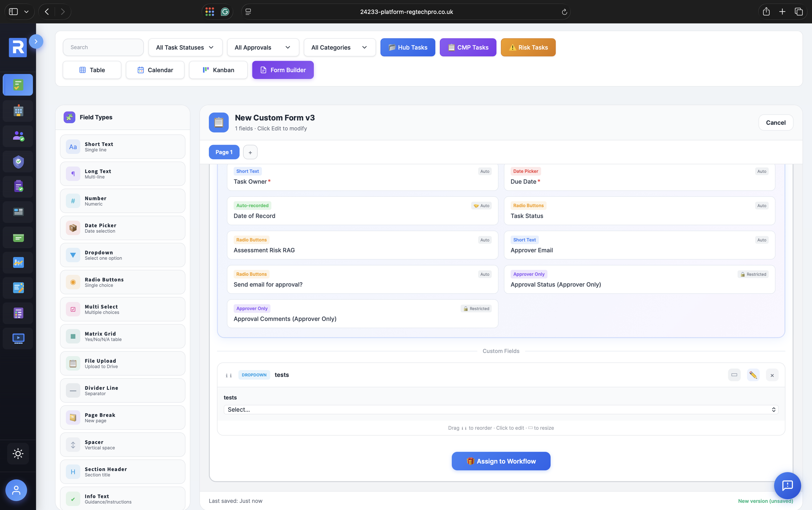Expand the All Categories dropdown
Screen dimensions: 812x510
pyautogui.click(x=339, y=47)
